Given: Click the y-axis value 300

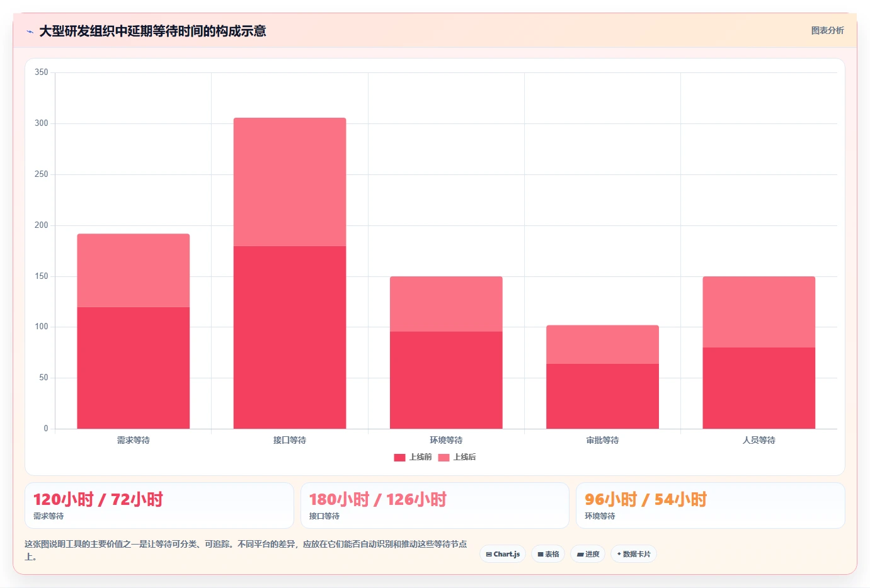Looking at the screenshot, I should (42, 123).
